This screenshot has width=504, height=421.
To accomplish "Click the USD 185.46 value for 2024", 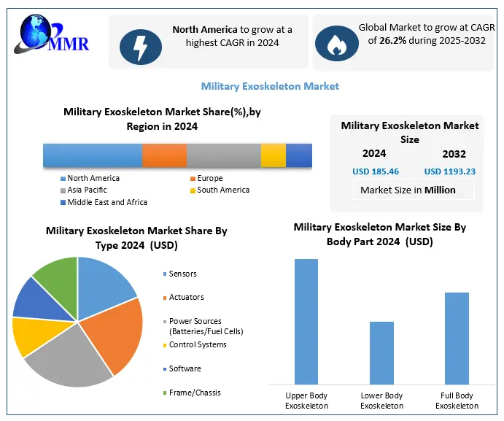I will click(x=376, y=171).
